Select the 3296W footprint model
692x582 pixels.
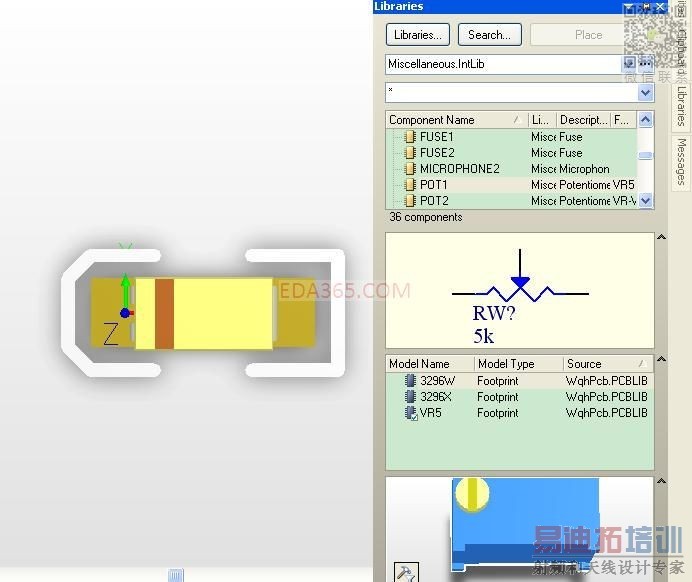point(519,381)
